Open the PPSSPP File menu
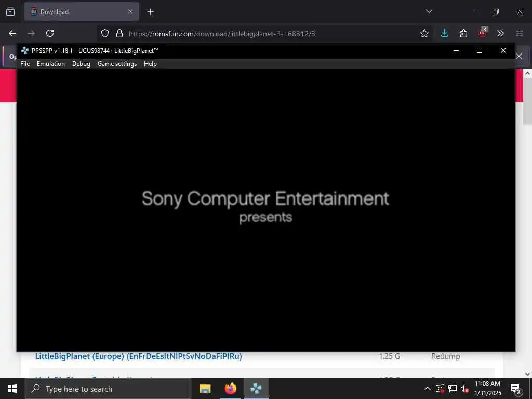 [25, 64]
